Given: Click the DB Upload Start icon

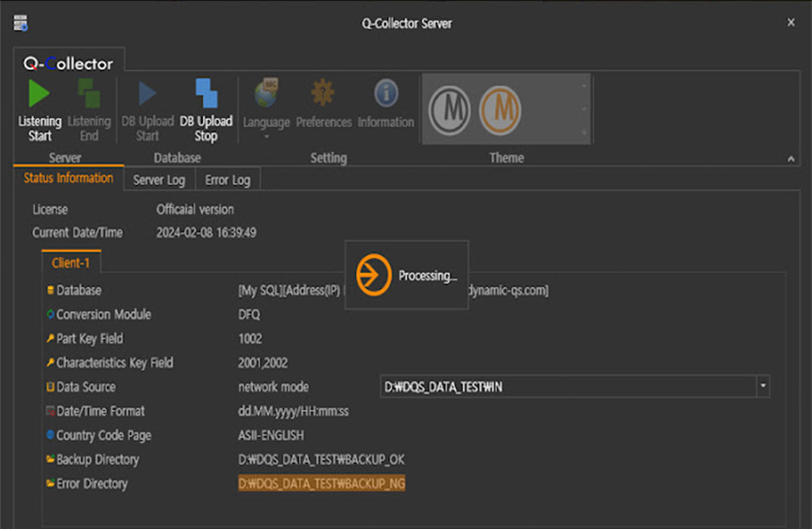Looking at the screenshot, I should (147, 94).
